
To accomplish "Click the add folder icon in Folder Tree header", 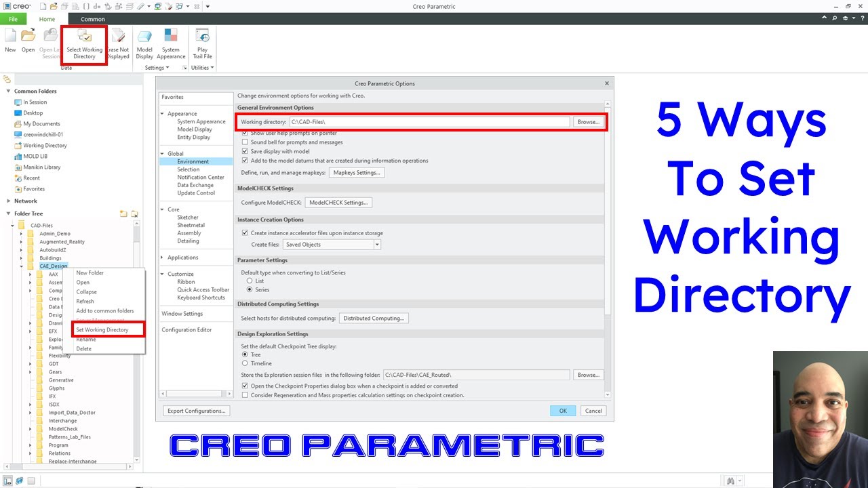I will pos(123,213).
